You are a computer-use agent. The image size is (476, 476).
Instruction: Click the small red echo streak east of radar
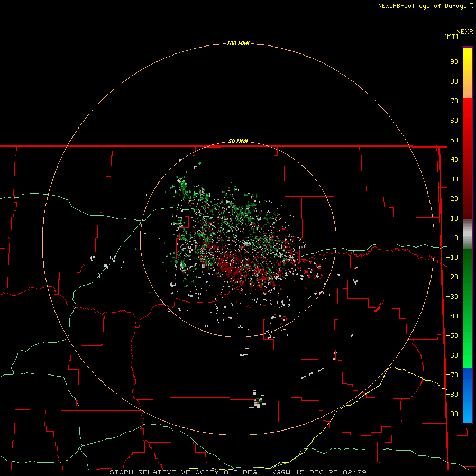tap(379, 306)
